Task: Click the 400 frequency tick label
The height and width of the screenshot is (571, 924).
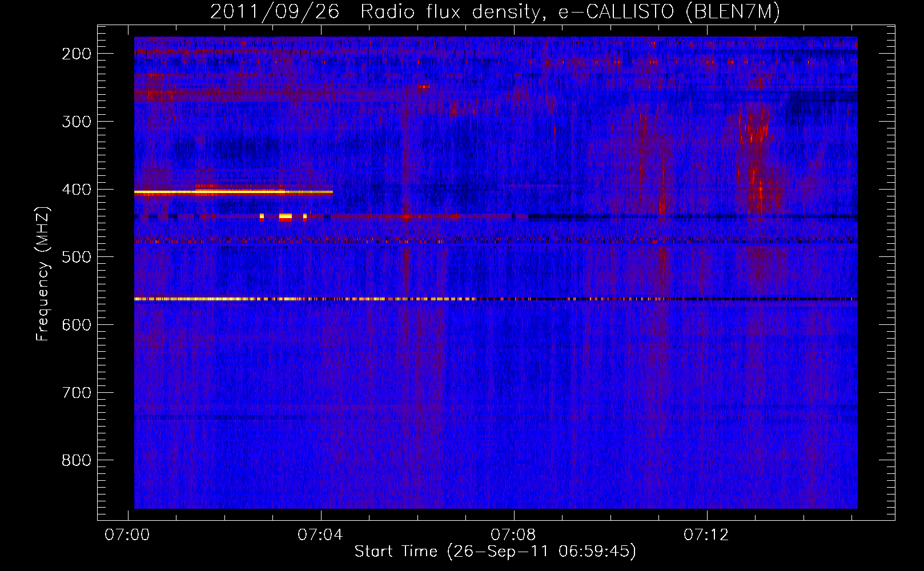Action: [x=77, y=190]
